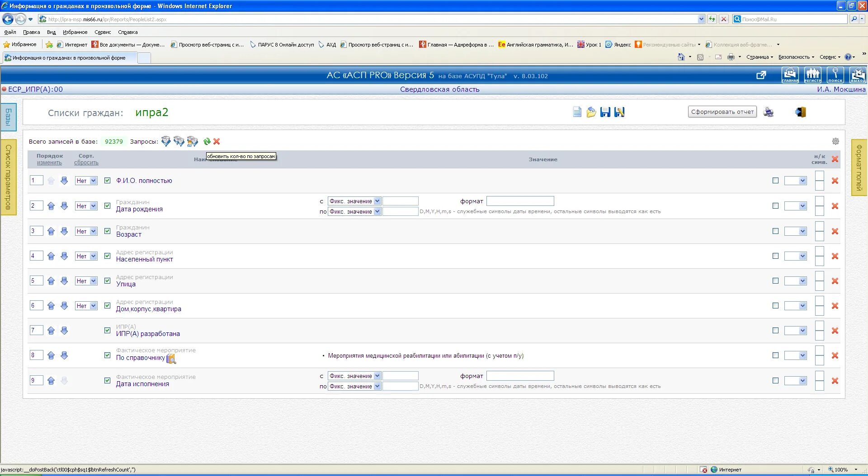Open the Справка menu
This screenshot has width=868, height=476.
pyautogui.click(x=128, y=32)
